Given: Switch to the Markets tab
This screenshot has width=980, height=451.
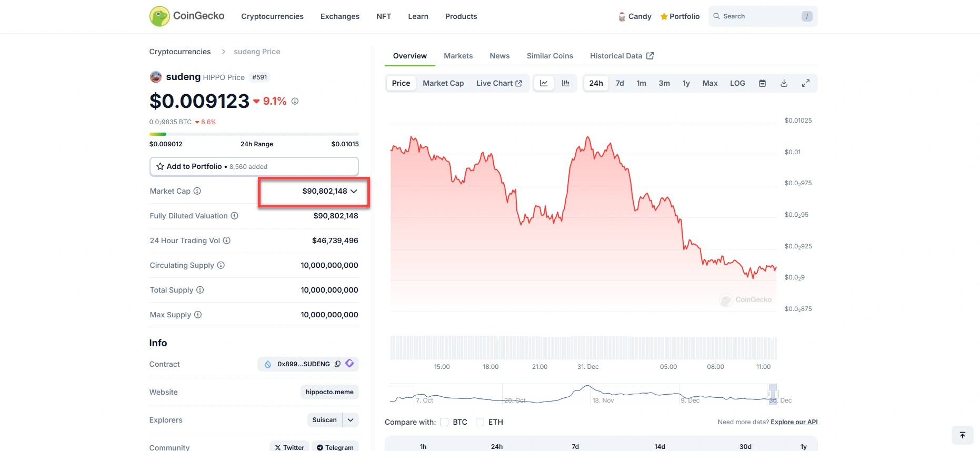Looking at the screenshot, I should pos(458,56).
